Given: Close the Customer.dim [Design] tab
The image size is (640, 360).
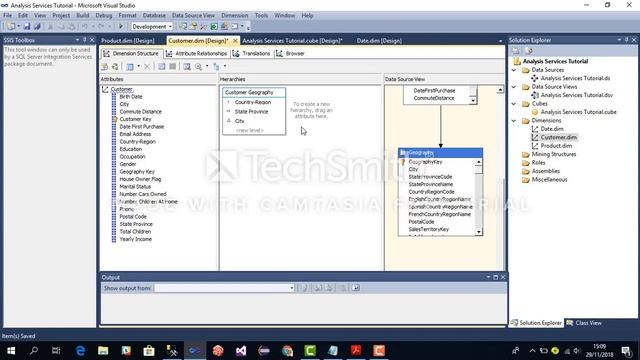Looking at the screenshot, I should 235,41.
